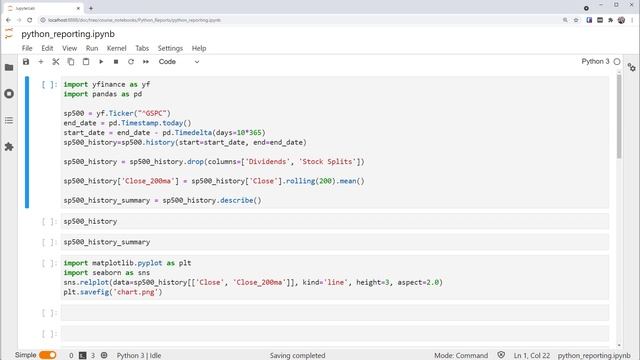Screen dimensions: 640x360
Task: Click the browser address bar URL
Action: click(x=134, y=20)
